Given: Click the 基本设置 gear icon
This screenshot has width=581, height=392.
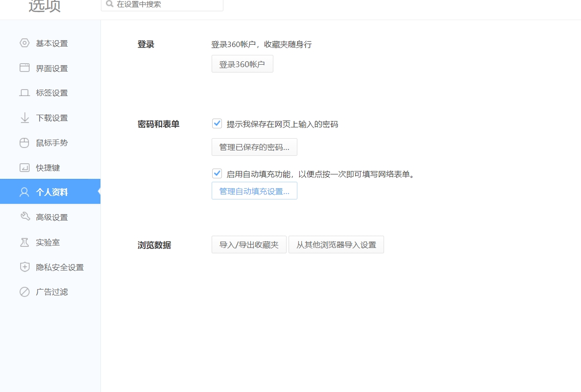Looking at the screenshot, I should [24, 43].
